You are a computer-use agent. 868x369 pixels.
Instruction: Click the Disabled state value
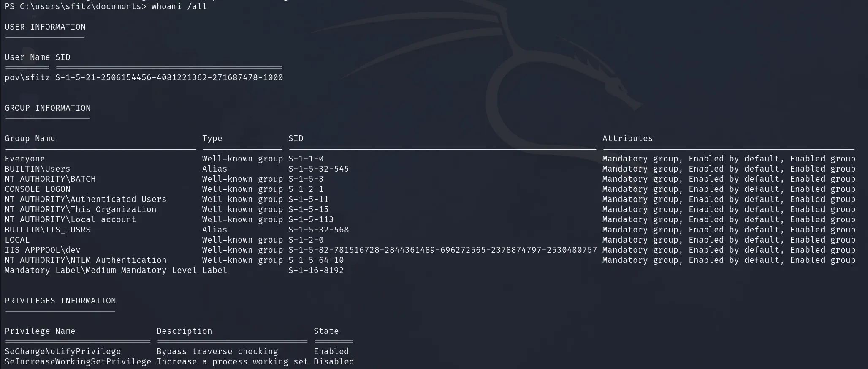click(x=334, y=361)
